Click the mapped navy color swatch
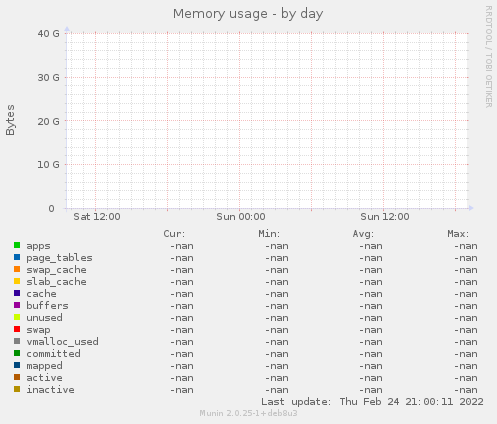This screenshot has height=424, width=497. [17, 365]
